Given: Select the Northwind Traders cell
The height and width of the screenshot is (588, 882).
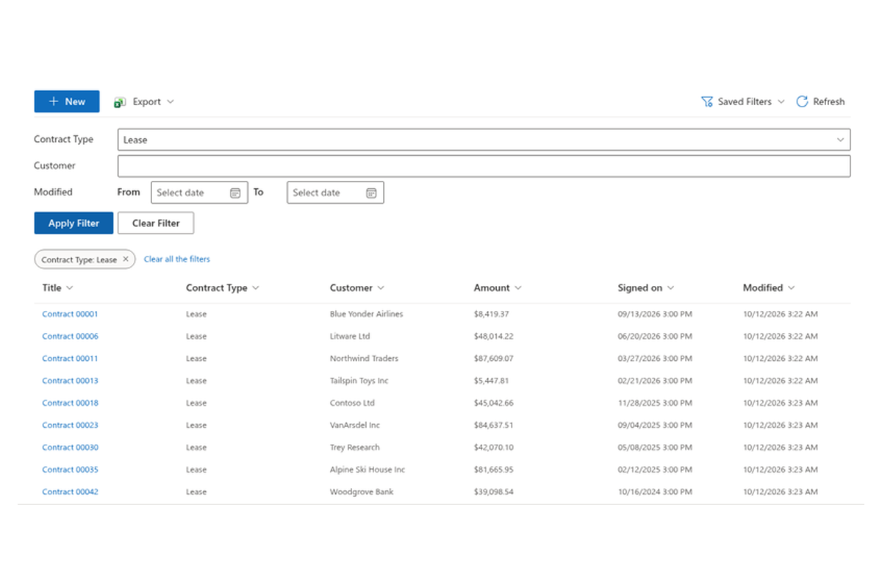Looking at the screenshot, I should 364,359.
